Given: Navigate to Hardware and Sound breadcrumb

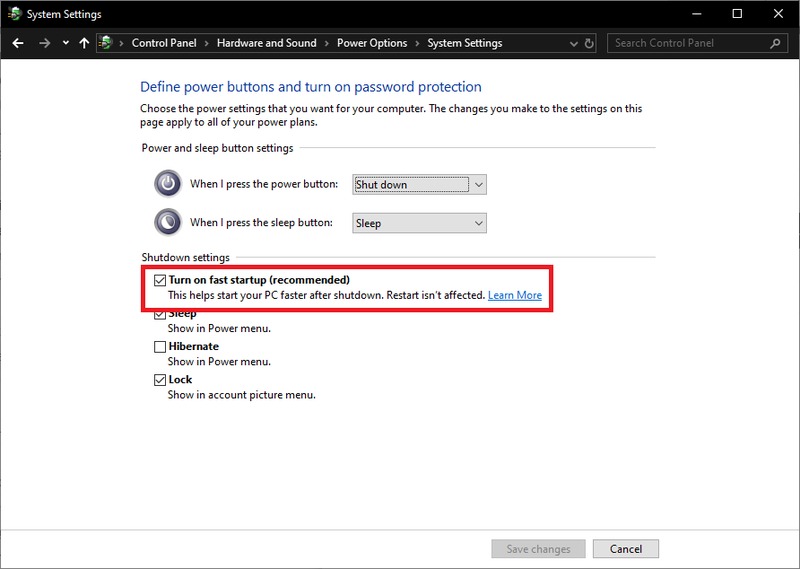Looking at the screenshot, I should (266, 44).
